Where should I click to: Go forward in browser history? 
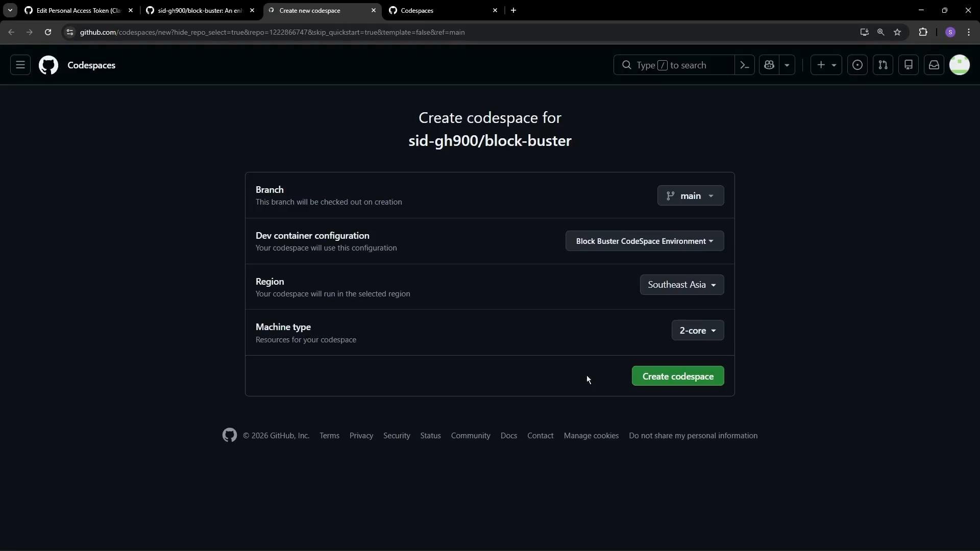click(30, 32)
